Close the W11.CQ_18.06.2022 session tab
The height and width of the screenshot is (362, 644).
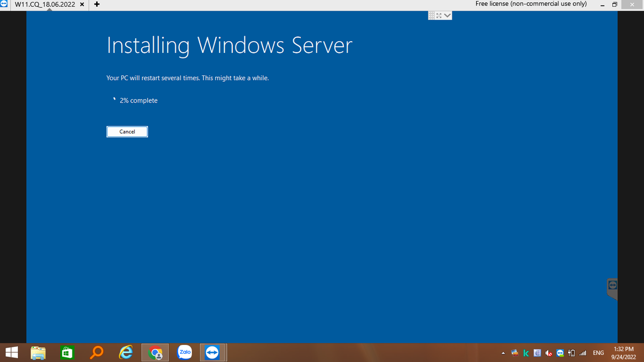(82, 4)
